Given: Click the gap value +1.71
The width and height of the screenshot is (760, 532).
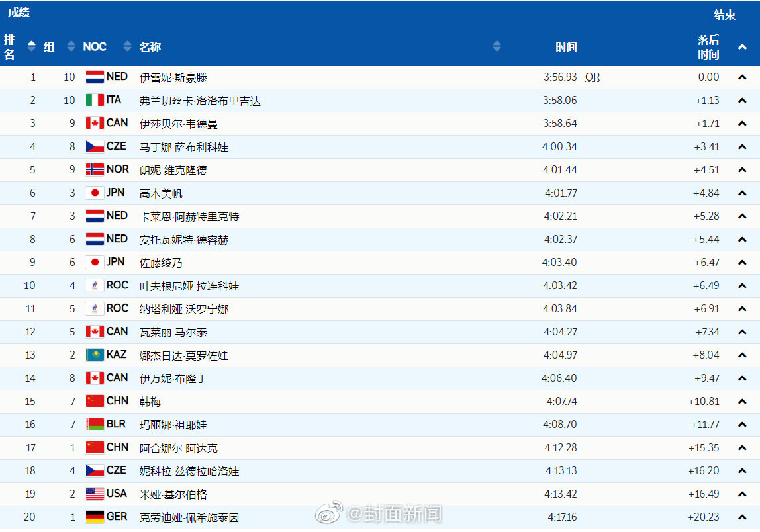Looking at the screenshot, I should click(708, 124).
